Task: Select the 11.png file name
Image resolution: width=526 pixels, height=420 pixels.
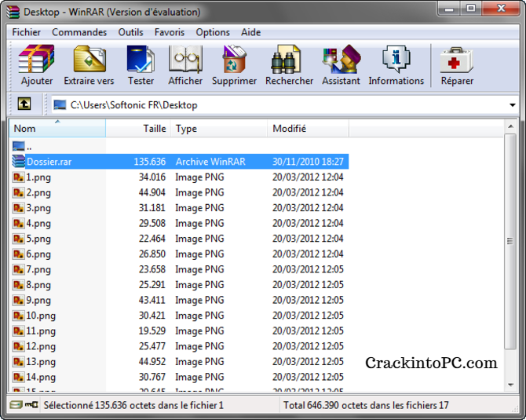Action: (41, 331)
